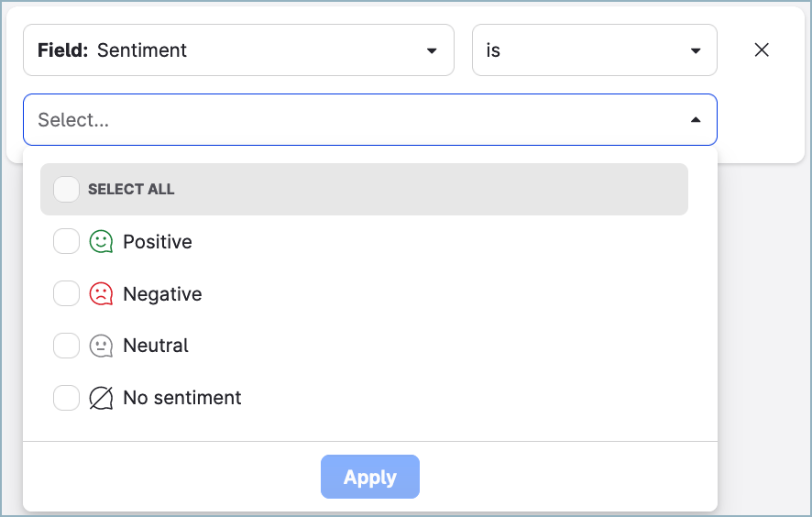Viewport: 812px width, 517px height.
Task: Open the "is" operator dropdown
Action: click(x=594, y=50)
